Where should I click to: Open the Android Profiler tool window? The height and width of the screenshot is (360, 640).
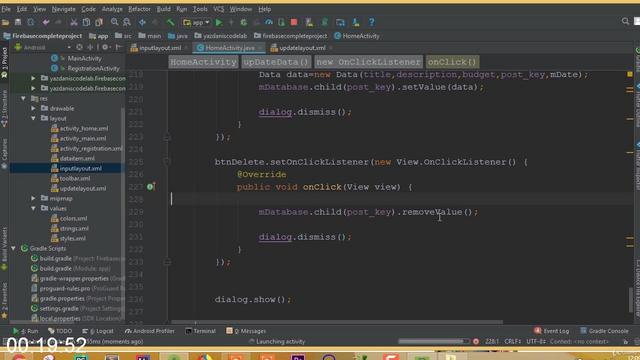(150, 331)
